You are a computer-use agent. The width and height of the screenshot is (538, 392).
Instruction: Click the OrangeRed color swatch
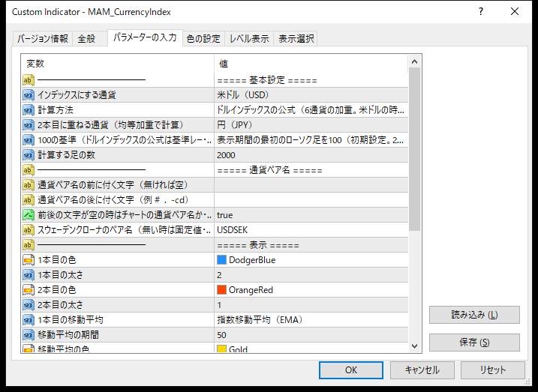[x=221, y=290]
